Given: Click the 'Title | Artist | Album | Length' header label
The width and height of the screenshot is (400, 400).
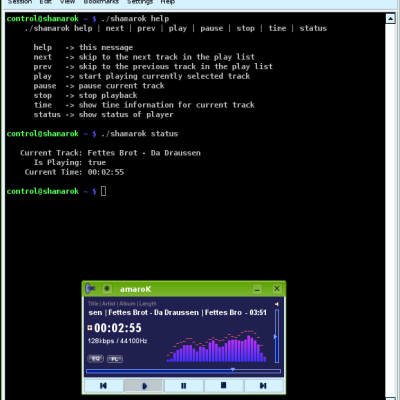Looking at the screenshot, I should pos(122,304).
